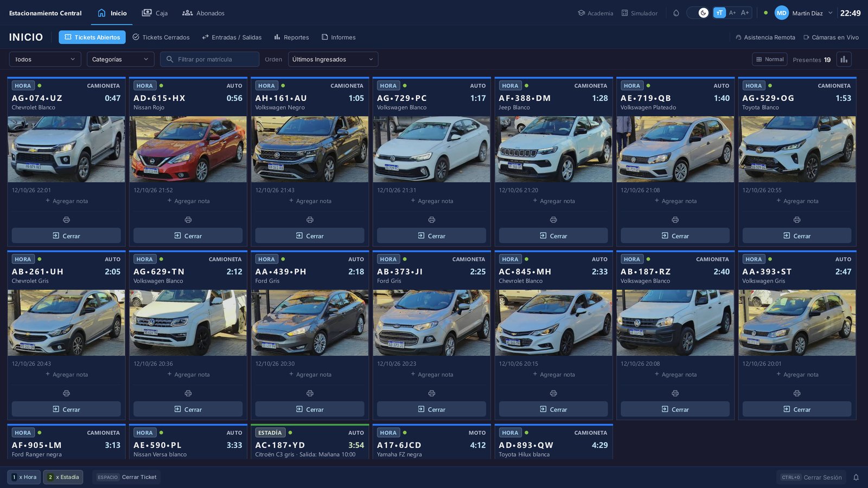Click the MD user avatar
This screenshot has width=868, height=488.
point(781,13)
